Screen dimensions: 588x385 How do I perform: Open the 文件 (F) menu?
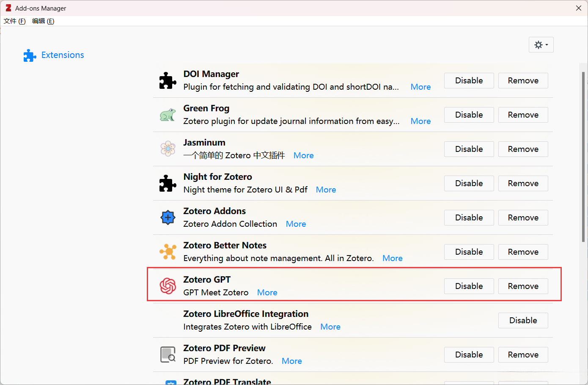point(14,21)
